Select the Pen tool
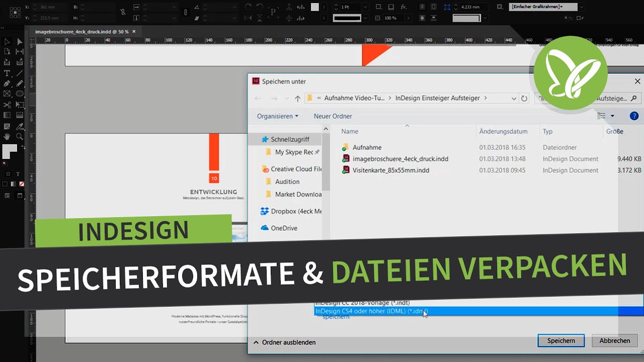The width and height of the screenshot is (644, 362). coord(7,83)
